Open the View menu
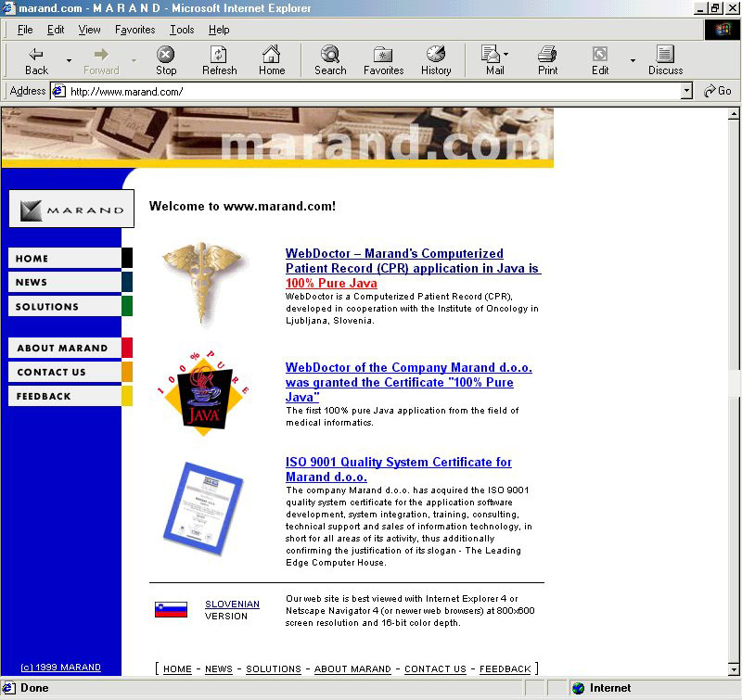This screenshot has height=700, width=742. tap(89, 30)
